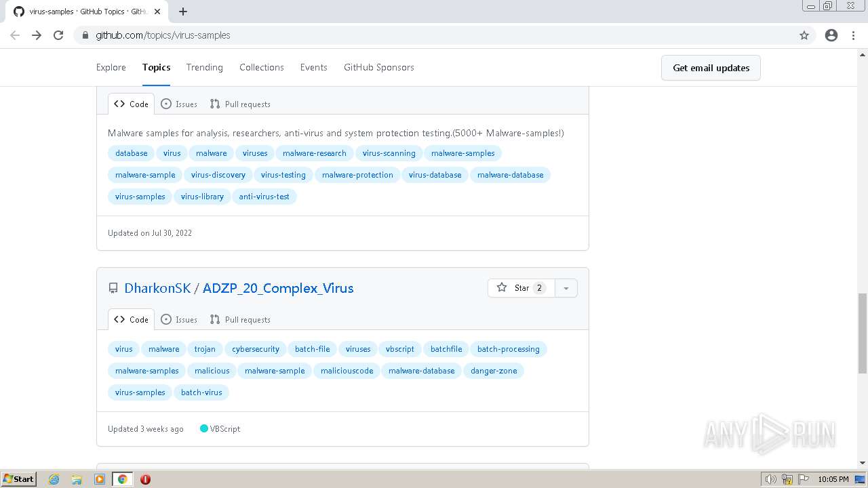Click the page vertical scrollbar thumb
The height and width of the screenshot is (488, 868).
[863, 333]
